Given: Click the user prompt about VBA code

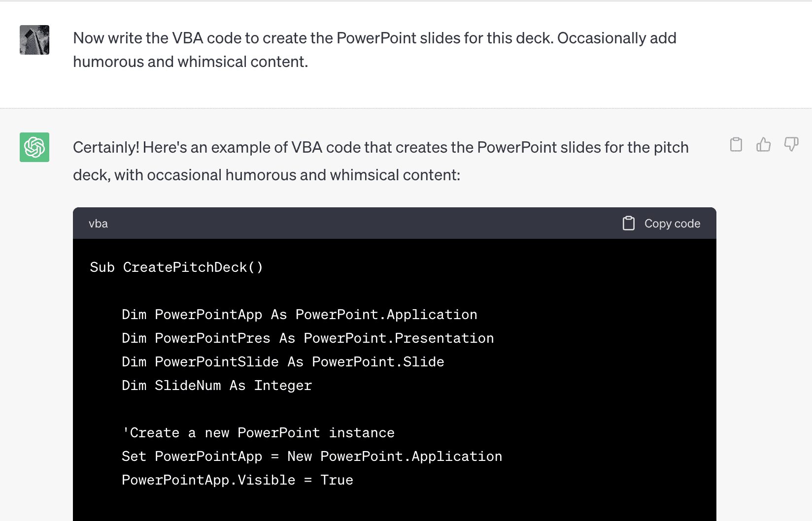Looking at the screenshot, I should click(374, 50).
